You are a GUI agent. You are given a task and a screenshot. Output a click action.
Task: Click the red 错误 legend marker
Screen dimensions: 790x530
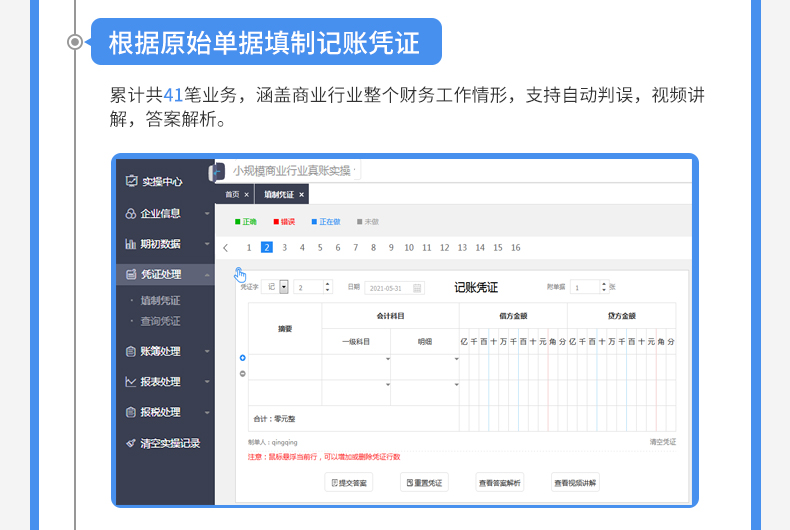pyautogui.click(x=276, y=222)
